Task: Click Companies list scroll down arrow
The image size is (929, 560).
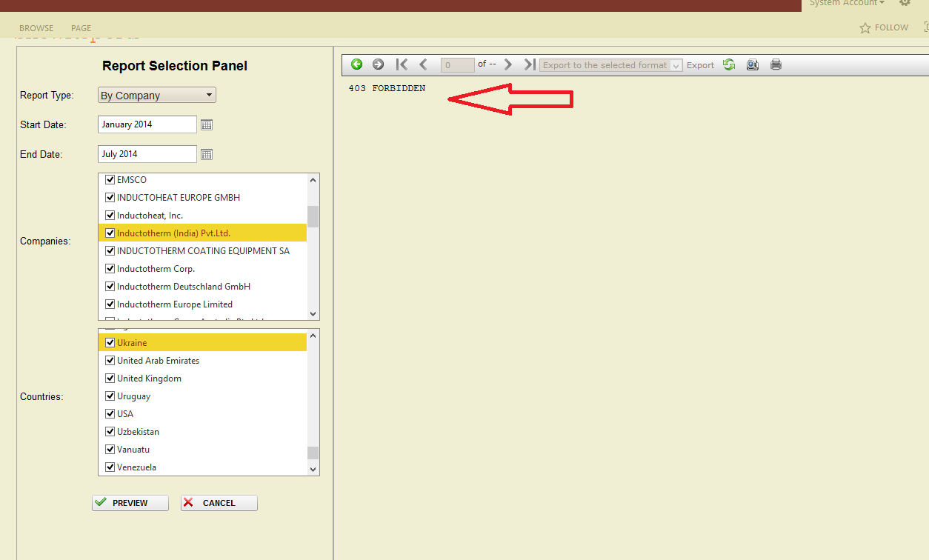Action: point(313,314)
